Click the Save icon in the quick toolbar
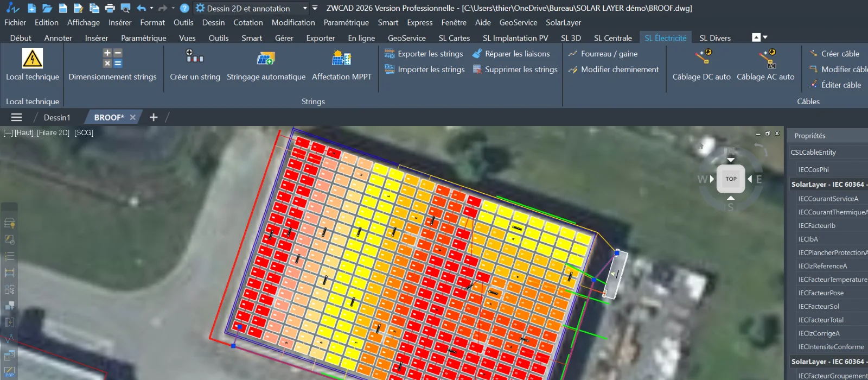Screen dimensions: 868x380 (x=63, y=8)
